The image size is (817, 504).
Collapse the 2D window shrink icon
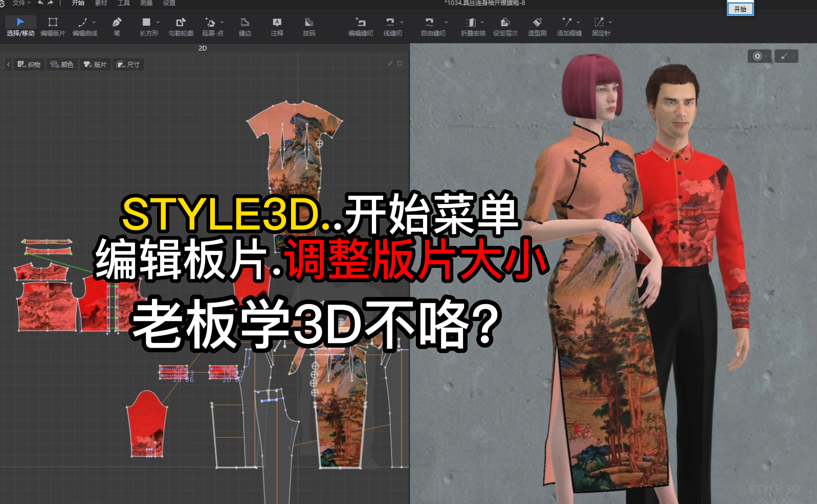390,64
